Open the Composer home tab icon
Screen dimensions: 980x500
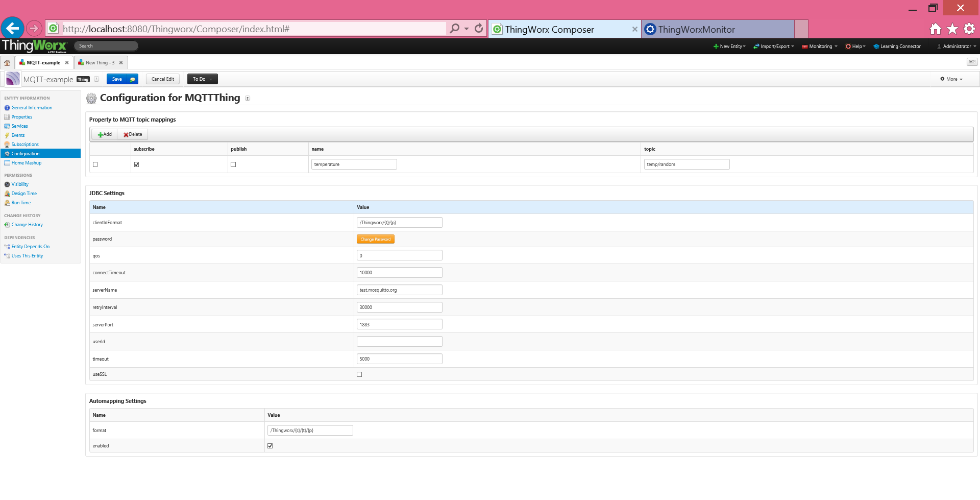click(x=7, y=63)
